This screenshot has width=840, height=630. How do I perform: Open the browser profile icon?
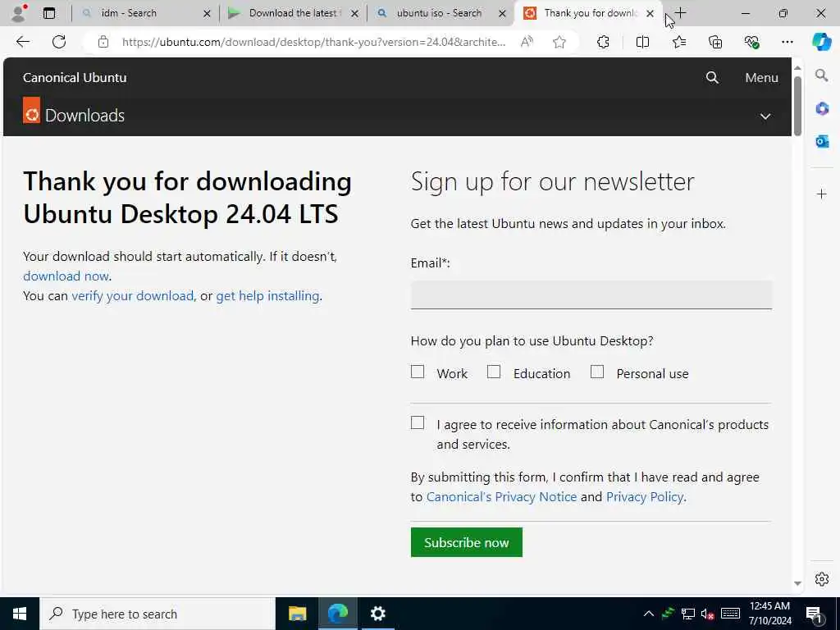pyautogui.click(x=18, y=13)
